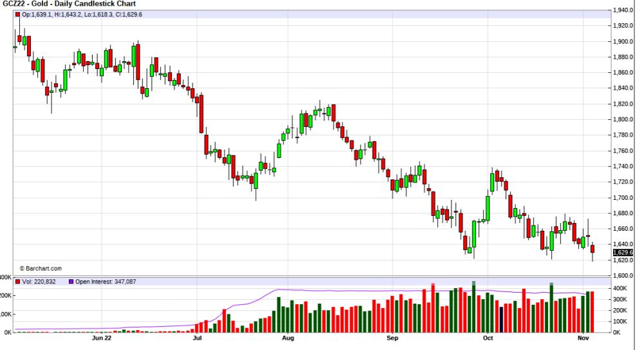Click the 300K volume axis label on the right
The image size is (644, 350).
tap(620, 300)
